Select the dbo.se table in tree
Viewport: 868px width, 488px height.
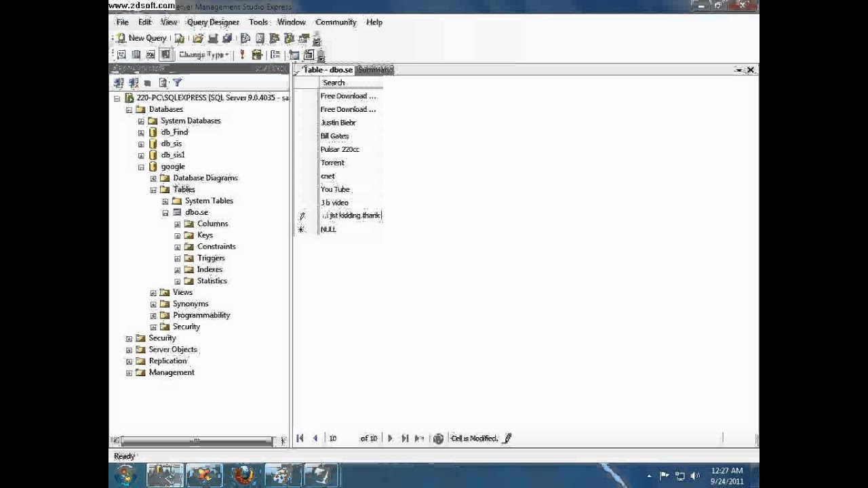[197, 212]
